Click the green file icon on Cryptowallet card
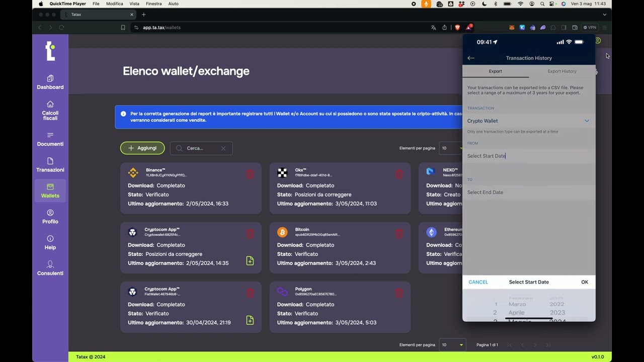 [250, 260]
